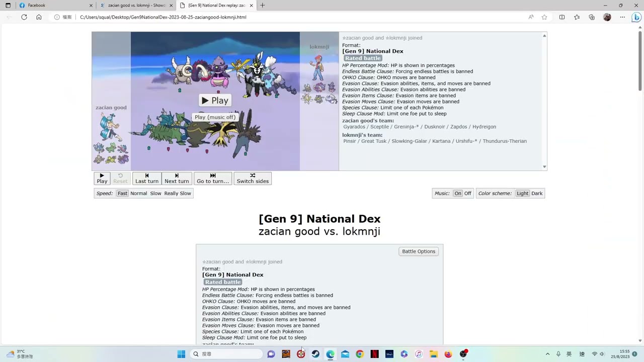Set replay speed to Normal
Screen dimensions: 644x362
(x=139, y=193)
